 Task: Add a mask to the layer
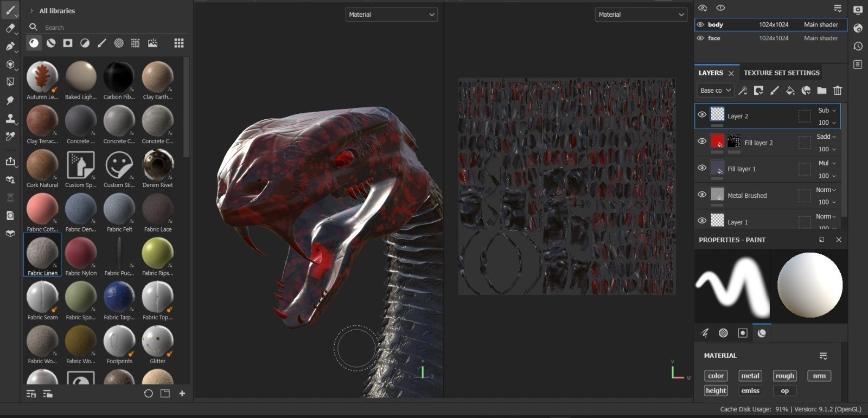(x=758, y=91)
